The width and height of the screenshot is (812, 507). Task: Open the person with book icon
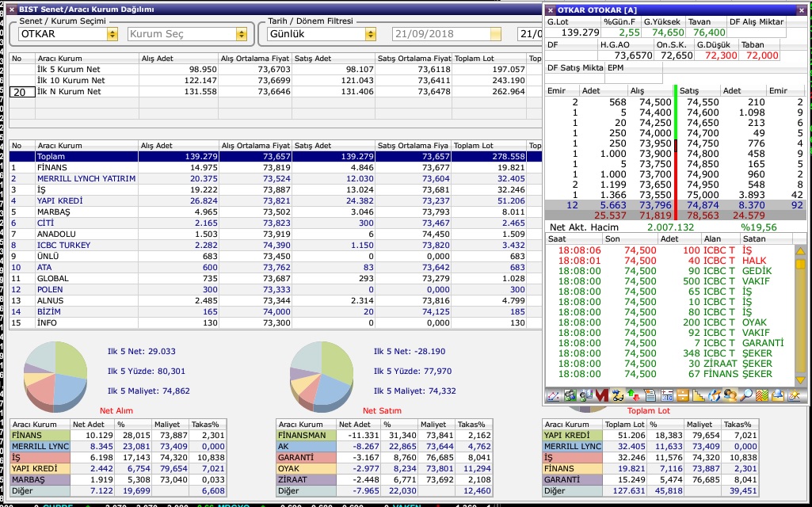tap(586, 395)
